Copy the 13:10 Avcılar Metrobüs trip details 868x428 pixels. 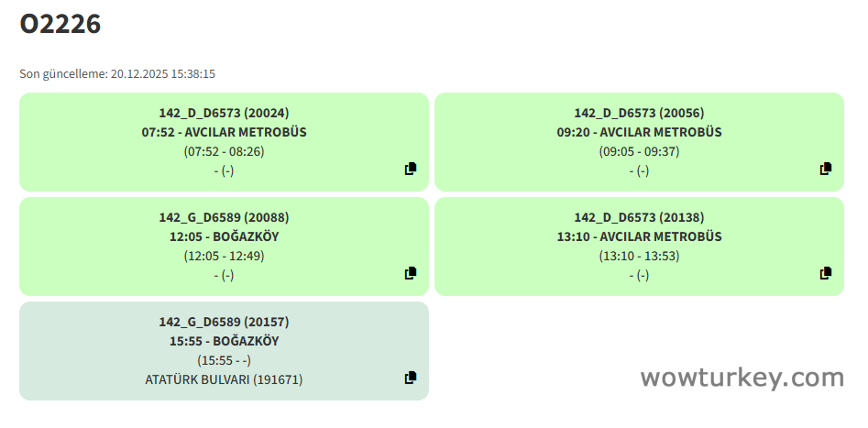click(826, 273)
